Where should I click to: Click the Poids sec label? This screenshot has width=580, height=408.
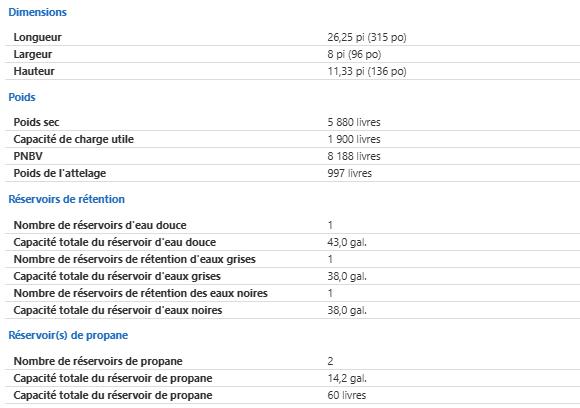pos(36,122)
